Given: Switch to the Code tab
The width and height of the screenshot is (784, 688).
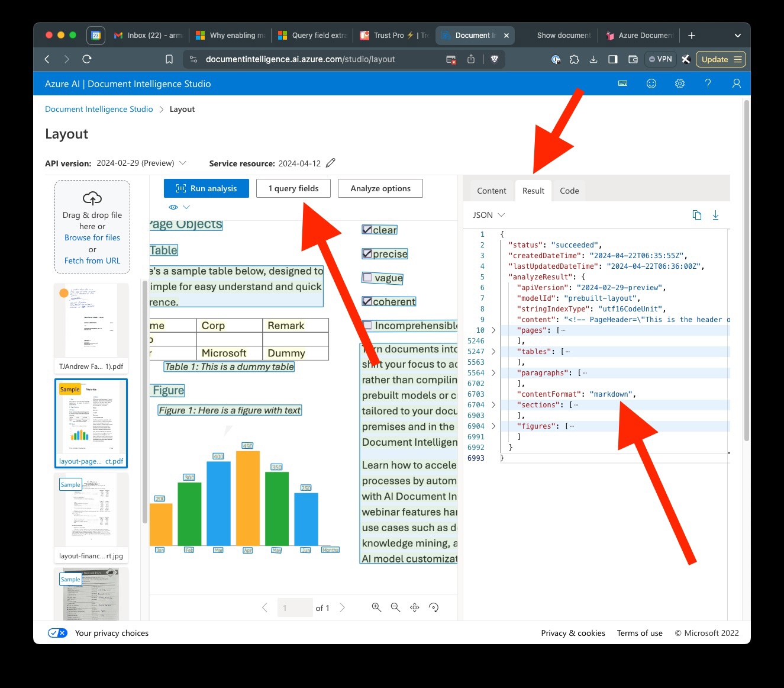Looking at the screenshot, I should (569, 191).
